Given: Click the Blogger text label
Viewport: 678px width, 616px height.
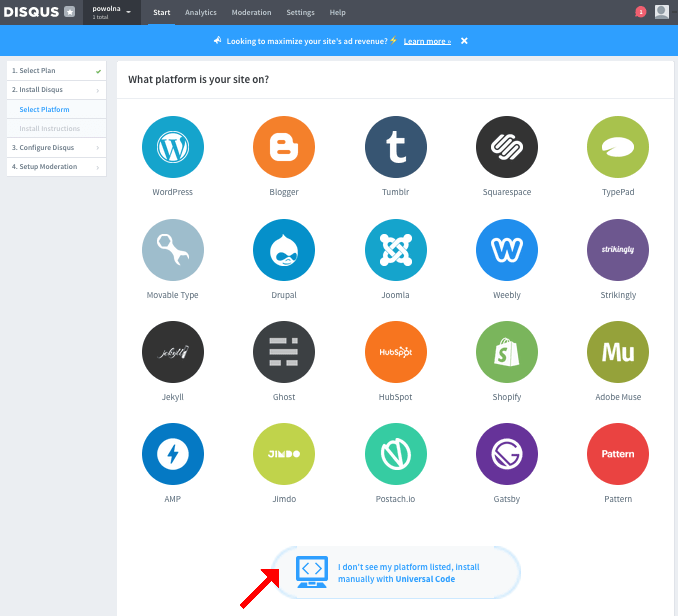Looking at the screenshot, I should [284, 192].
